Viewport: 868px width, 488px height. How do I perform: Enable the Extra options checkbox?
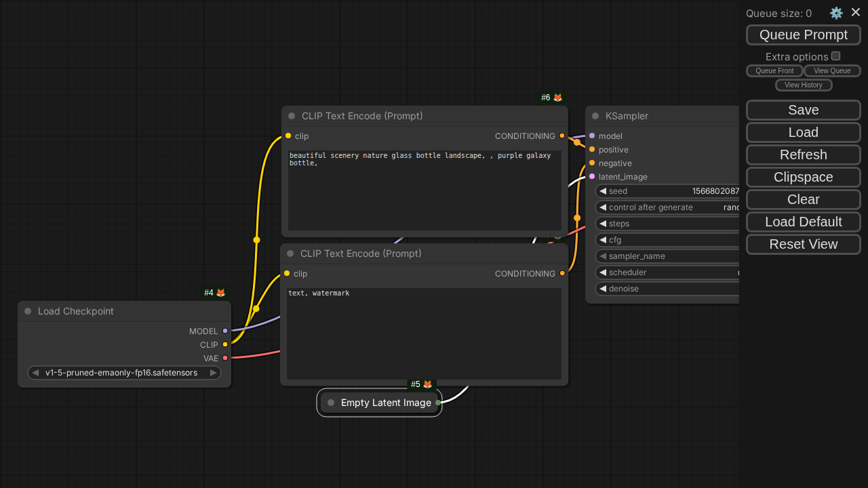click(x=835, y=56)
